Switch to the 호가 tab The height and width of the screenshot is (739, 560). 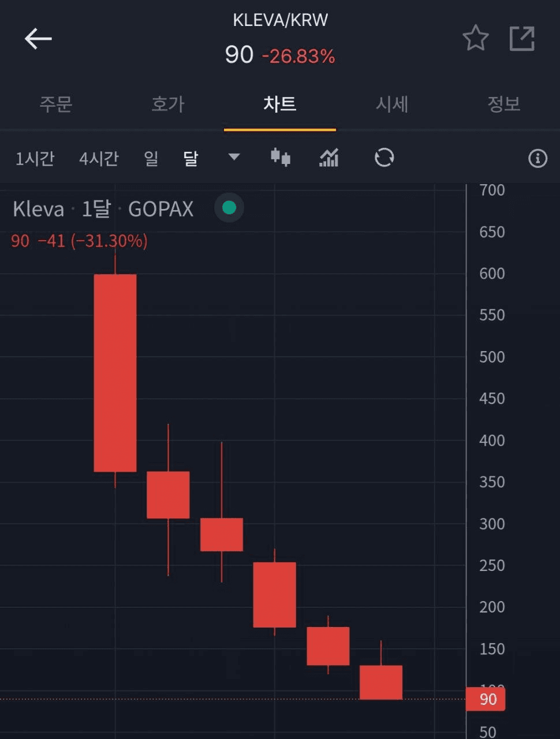tap(167, 104)
